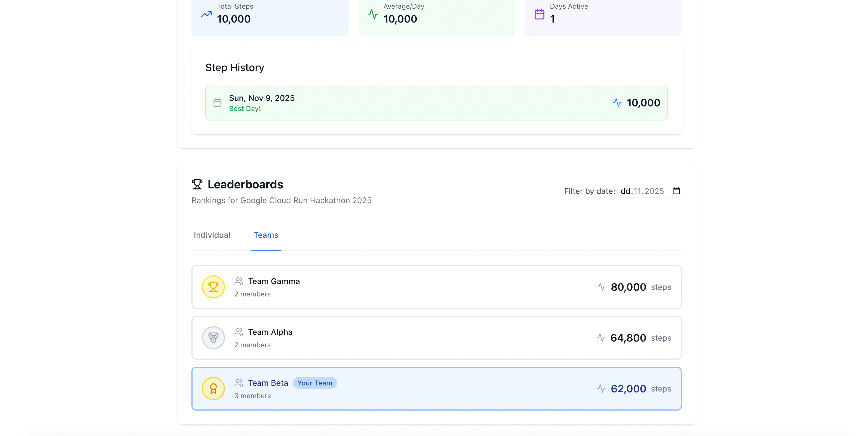This screenshot has width=868, height=436.
Task: Select the Teams leaderboard tab
Action: point(266,235)
